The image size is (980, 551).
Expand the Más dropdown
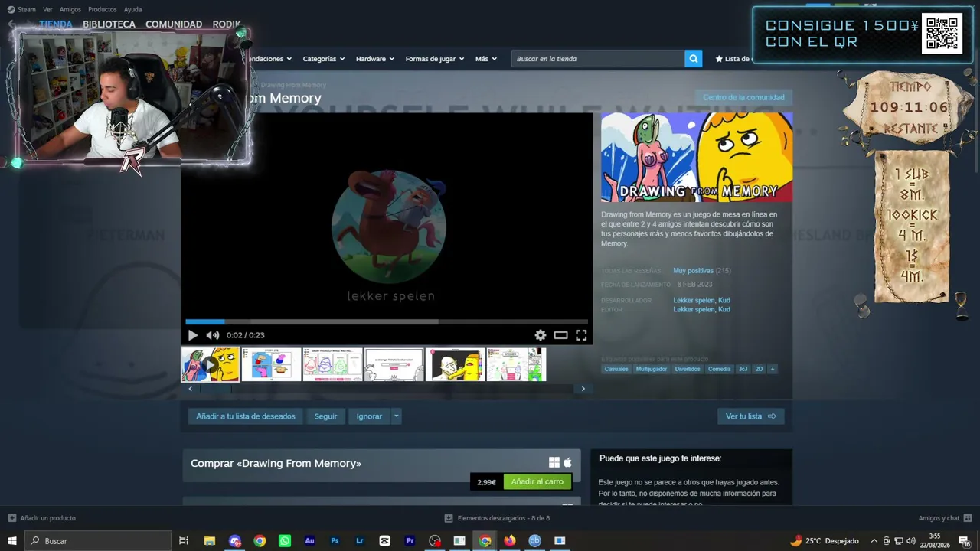click(x=486, y=59)
